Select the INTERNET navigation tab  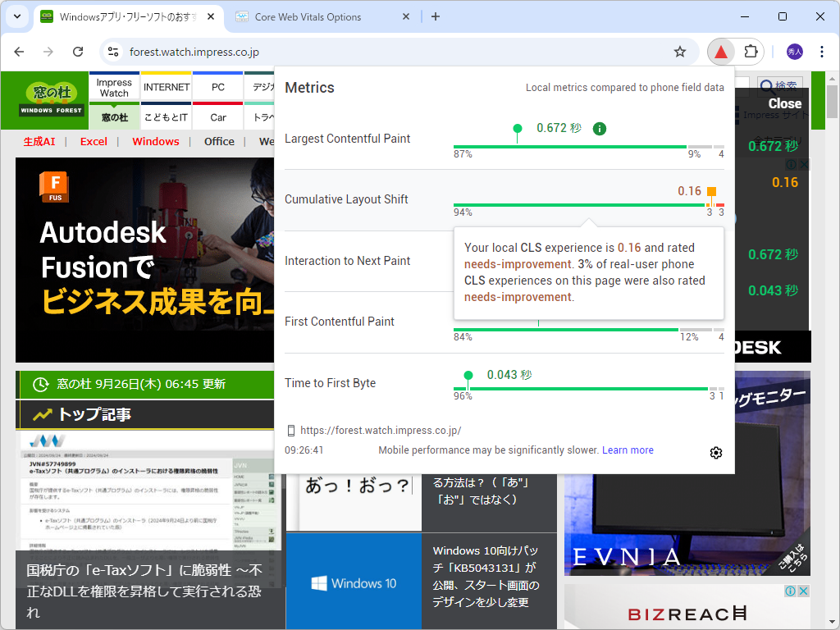tap(166, 86)
